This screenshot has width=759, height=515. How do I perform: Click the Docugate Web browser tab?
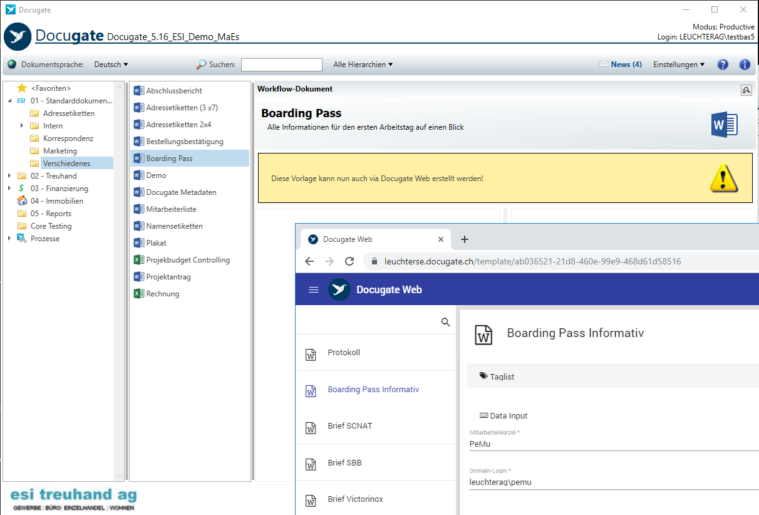point(376,239)
